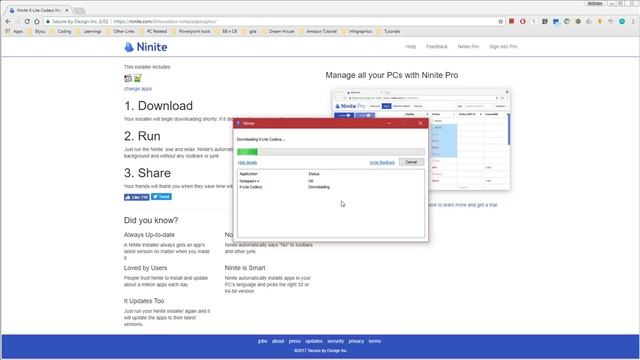This screenshot has height=360, width=640.
Task: Open the PC Related bookmarks folder
Action: tap(153, 31)
